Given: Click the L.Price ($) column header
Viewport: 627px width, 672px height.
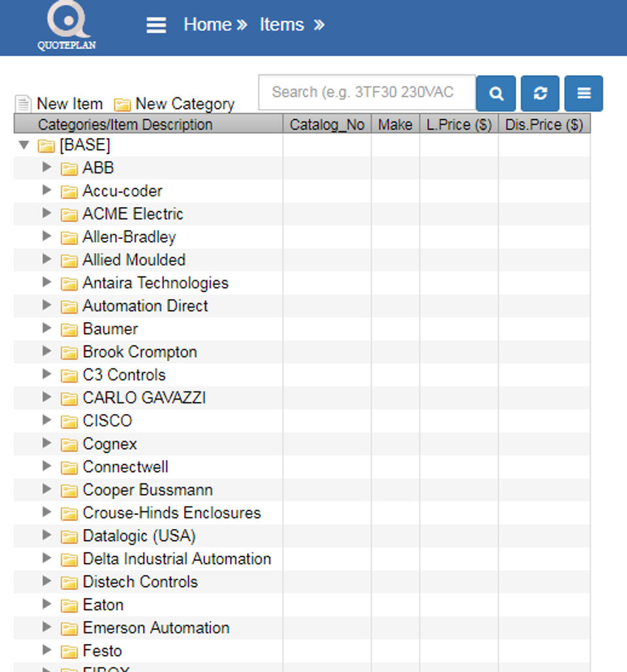Looking at the screenshot, I should (x=459, y=124).
